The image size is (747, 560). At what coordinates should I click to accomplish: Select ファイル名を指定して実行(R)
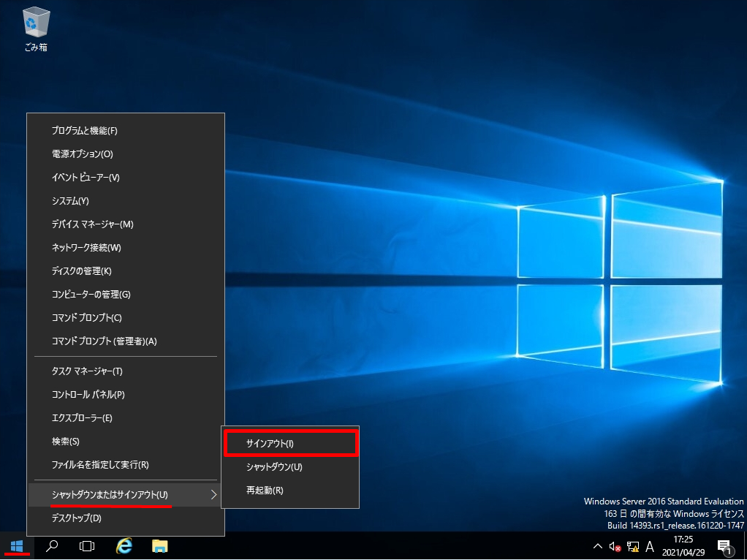(x=126, y=465)
